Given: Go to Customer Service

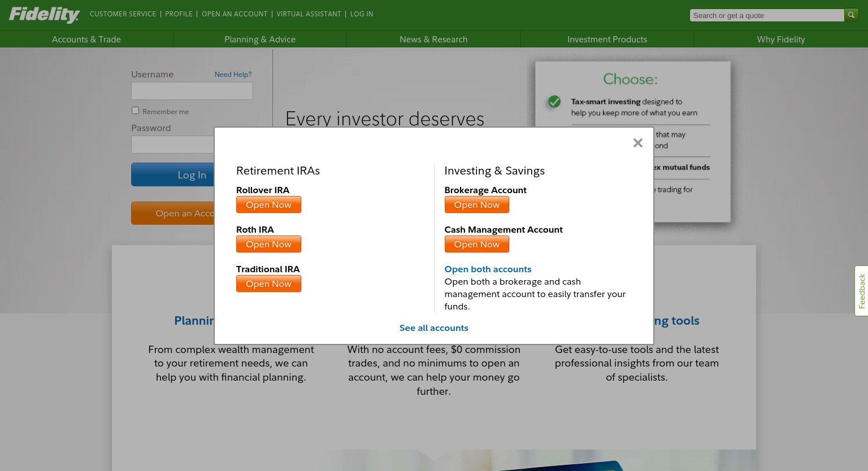Looking at the screenshot, I should click(123, 14).
